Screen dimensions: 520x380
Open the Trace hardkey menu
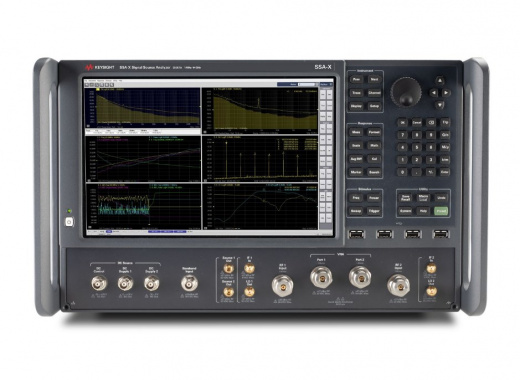click(356, 93)
